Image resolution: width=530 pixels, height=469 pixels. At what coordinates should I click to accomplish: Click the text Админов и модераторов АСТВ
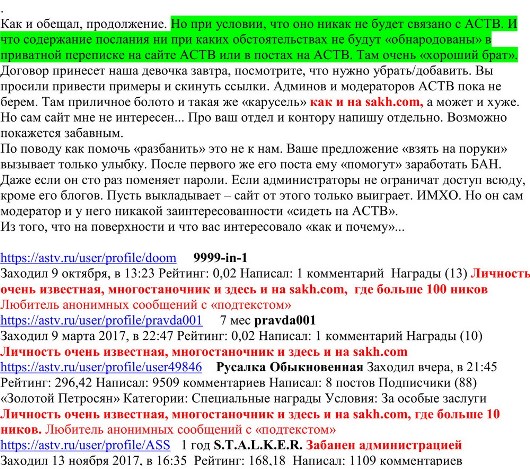pos(364,87)
